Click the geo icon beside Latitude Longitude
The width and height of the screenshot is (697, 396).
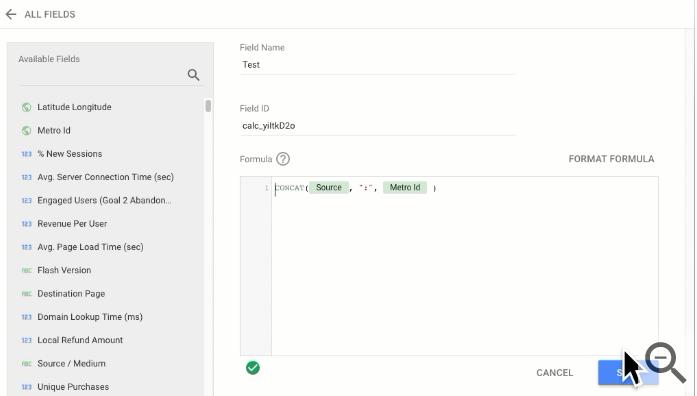tap(27, 107)
